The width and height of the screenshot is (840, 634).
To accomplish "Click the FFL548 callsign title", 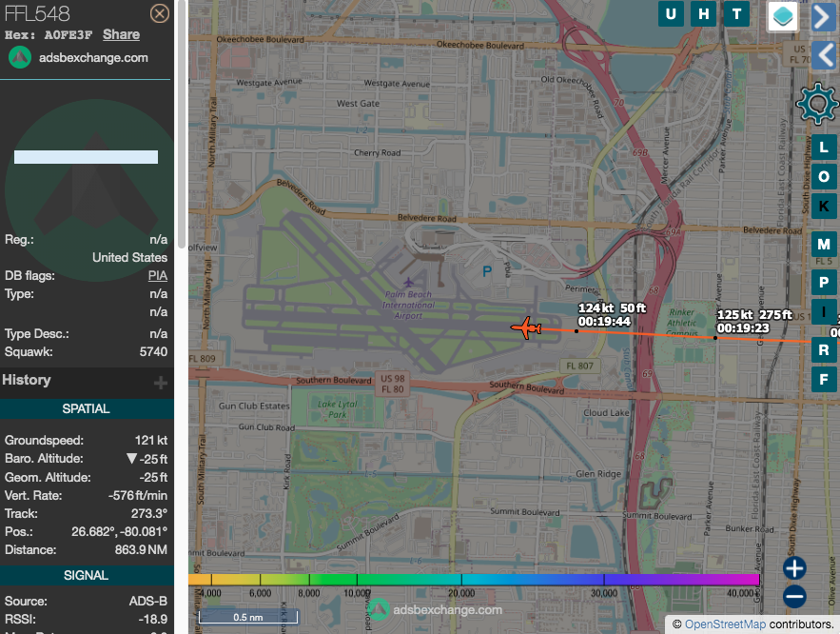I will (37, 14).
